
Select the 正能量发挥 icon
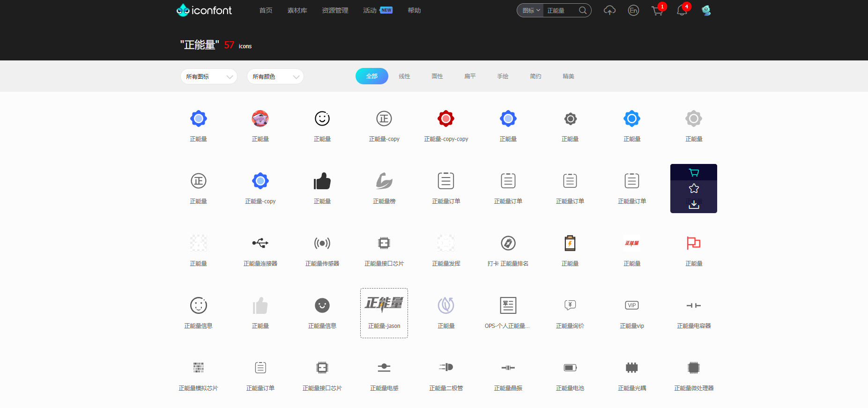(x=446, y=243)
